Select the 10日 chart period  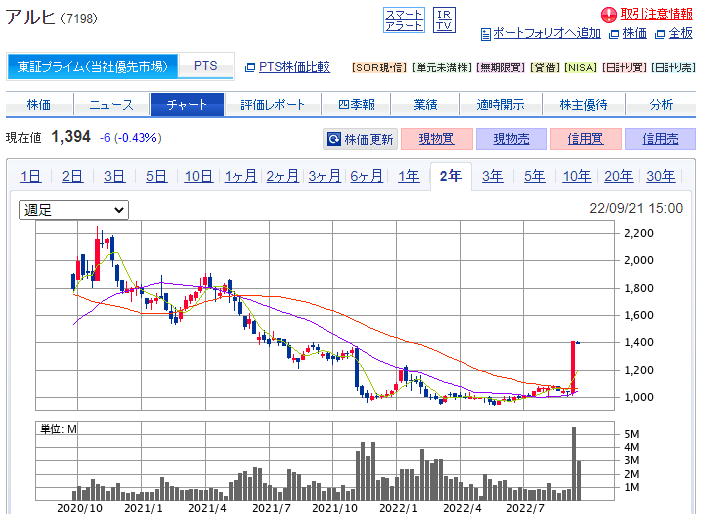click(x=198, y=176)
